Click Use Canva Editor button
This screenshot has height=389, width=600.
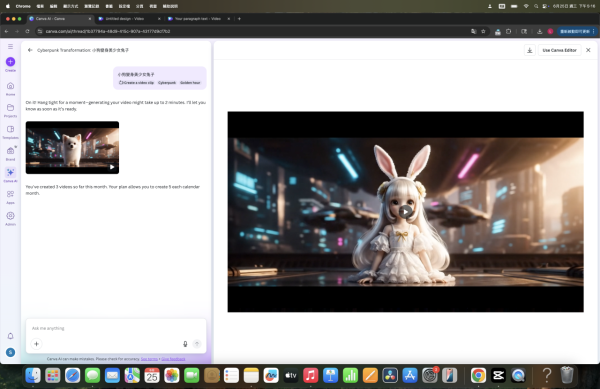559,50
